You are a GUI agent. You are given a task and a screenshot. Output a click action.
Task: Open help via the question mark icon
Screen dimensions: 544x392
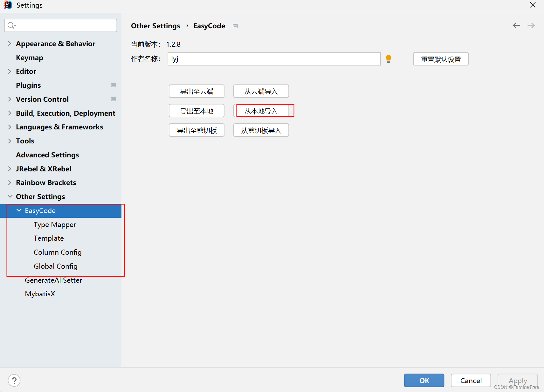click(x=14, y=380)
